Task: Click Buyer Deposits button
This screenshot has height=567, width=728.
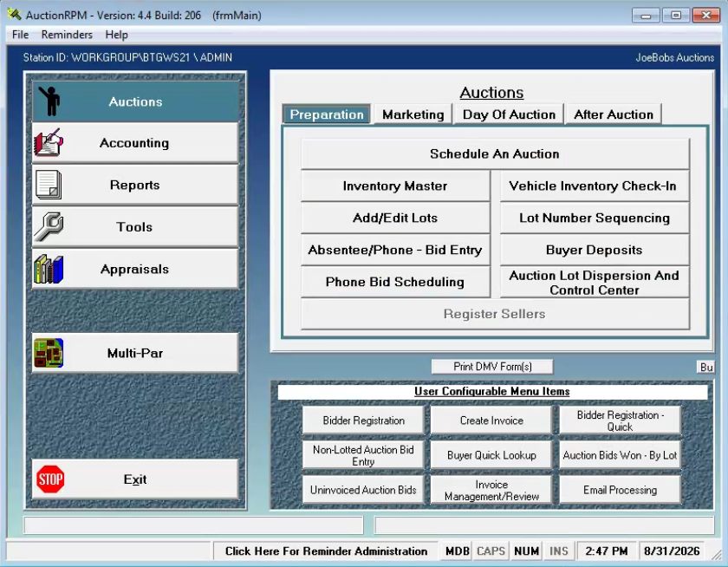Action: (594, 250)
